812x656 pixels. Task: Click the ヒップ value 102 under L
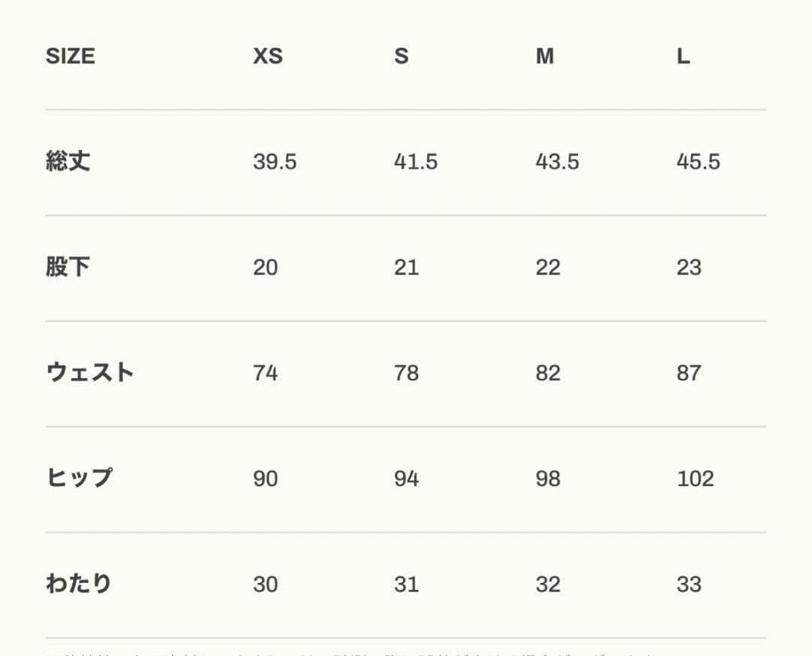695,479
